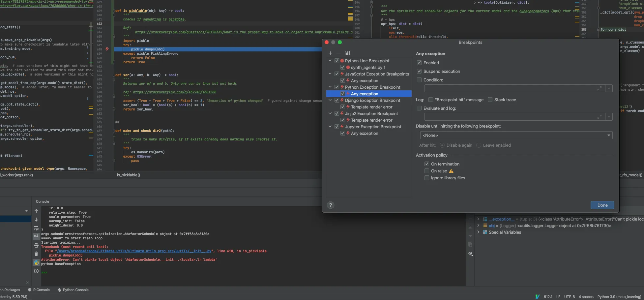Click the print console output icon
Viewport: 644px width, 300px height.
coord(36,245)
